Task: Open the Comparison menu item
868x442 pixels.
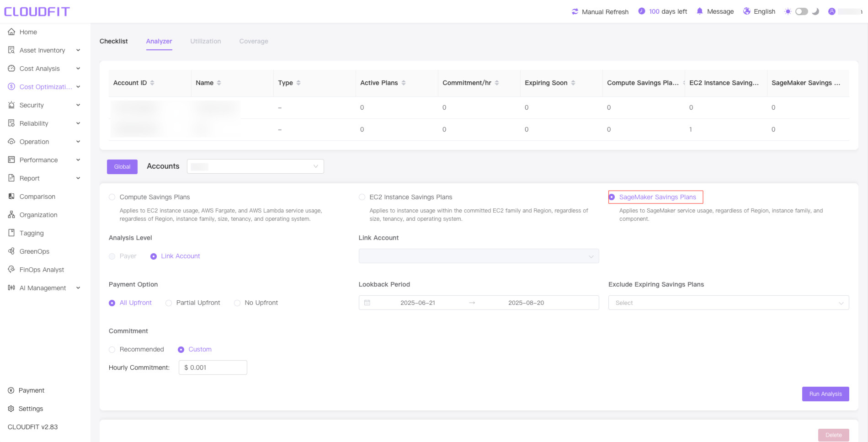Action: pyautogui.click(x=37, y=197)
